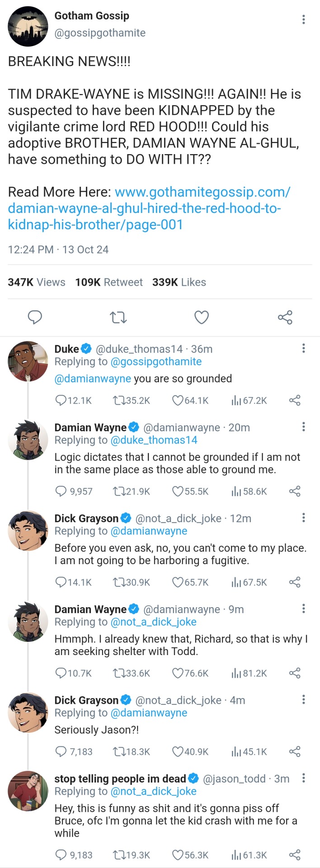View analytics on Jason Todd's reply

(x=236, y=855)
